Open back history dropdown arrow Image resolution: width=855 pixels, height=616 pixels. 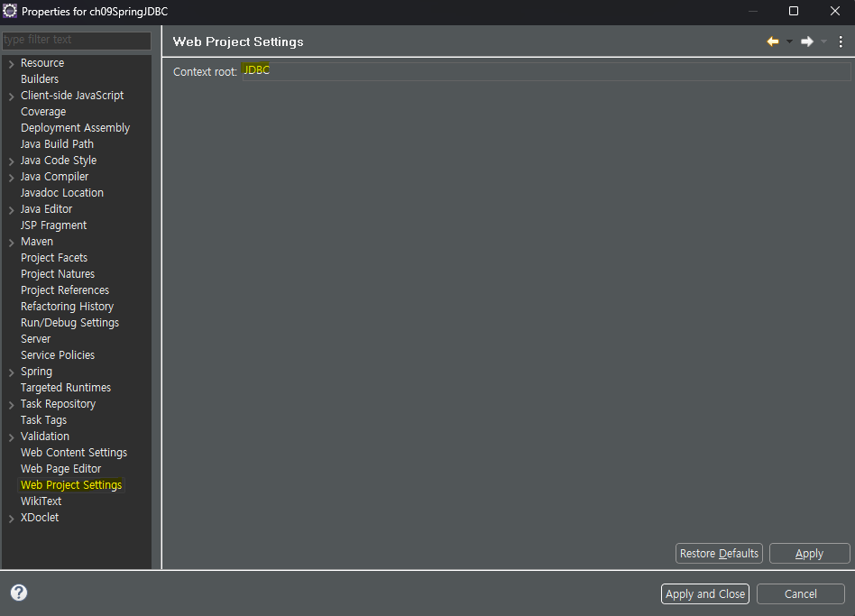[789, 41]
